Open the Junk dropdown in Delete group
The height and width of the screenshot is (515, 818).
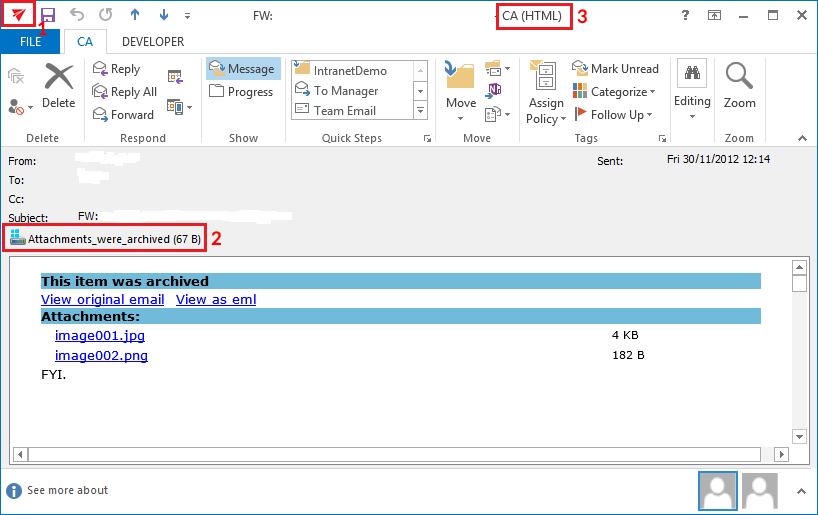point(21,107)
